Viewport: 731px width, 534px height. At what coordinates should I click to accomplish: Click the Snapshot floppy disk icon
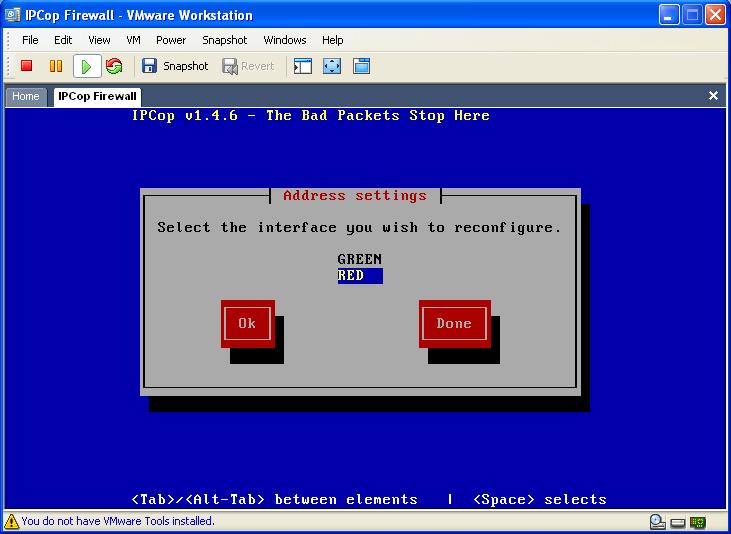[149, 66]
